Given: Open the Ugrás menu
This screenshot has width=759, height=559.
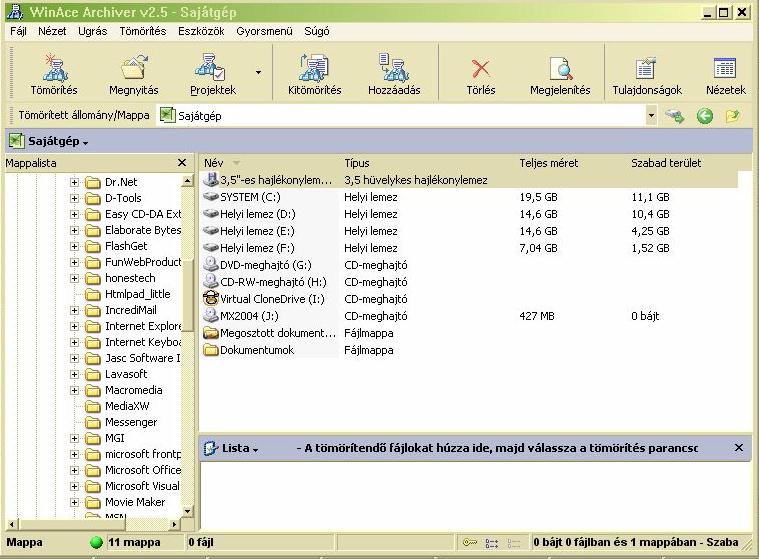Looking at the screenshot, I should [x=92, y=31].
